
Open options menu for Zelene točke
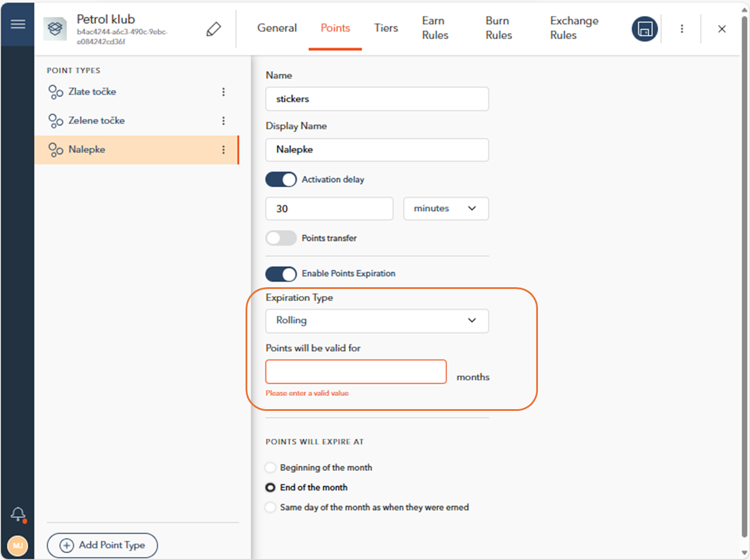tap(224, 121)
